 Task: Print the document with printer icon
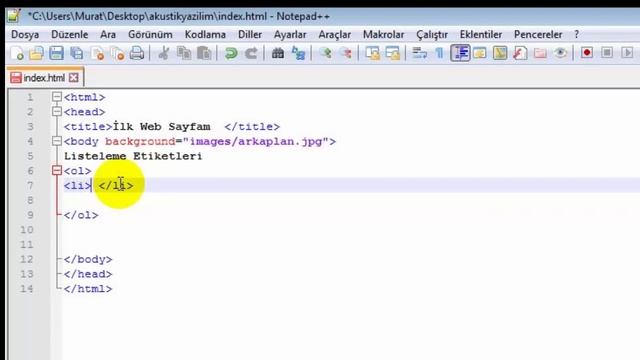(x=137, y=53)
